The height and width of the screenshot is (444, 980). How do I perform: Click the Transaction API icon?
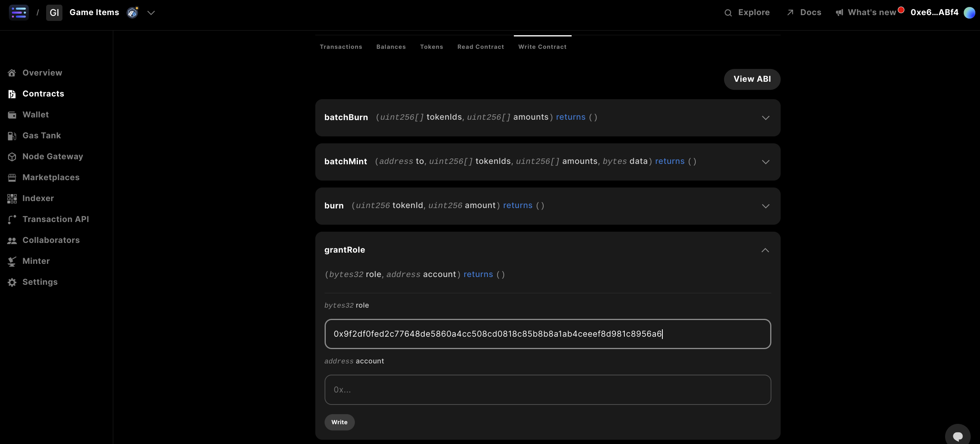[x=12, y=219]
